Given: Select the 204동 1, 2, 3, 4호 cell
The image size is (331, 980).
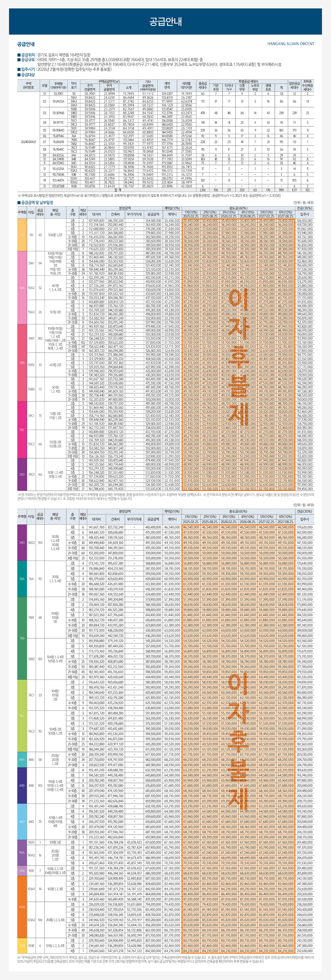Looking at the screenshot, I should [x=55, y=920].
